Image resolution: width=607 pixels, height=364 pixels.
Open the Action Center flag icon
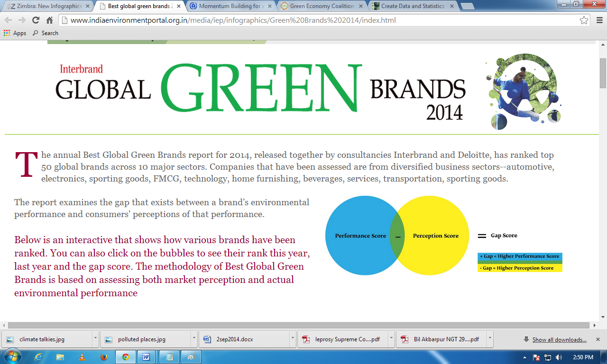click(537, 357)
